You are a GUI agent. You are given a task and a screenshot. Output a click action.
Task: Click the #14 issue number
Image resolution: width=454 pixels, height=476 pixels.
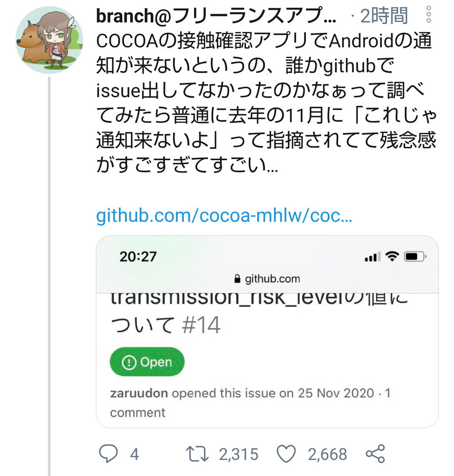201,325
